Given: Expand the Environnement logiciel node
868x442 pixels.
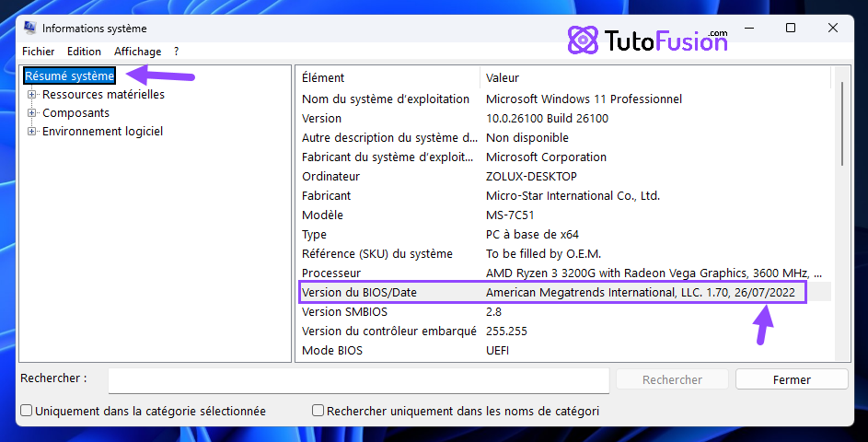Looking at the screenshot, I should click(x=31, y=132).
